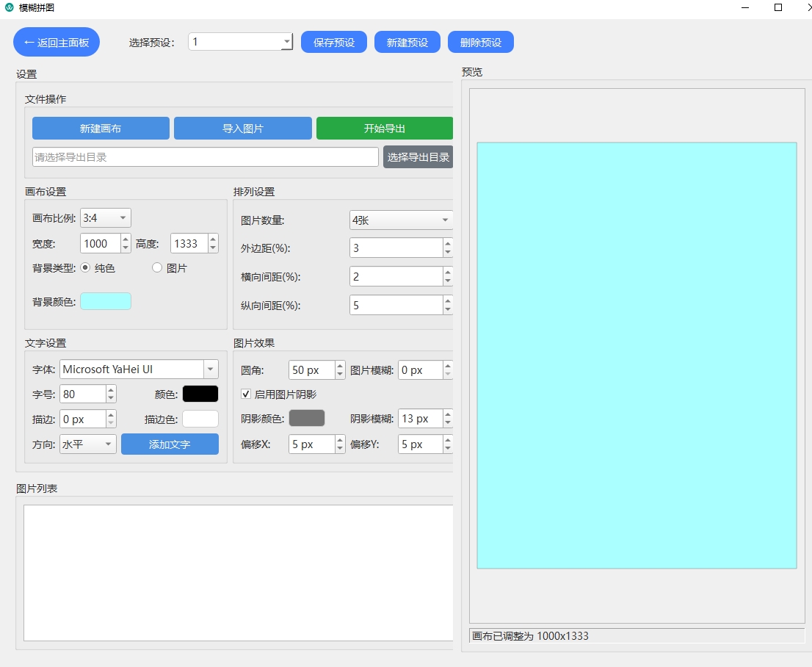The image size is (812, 667).
Task: Click the 选择导出目录 button
Action: [418, 157]
